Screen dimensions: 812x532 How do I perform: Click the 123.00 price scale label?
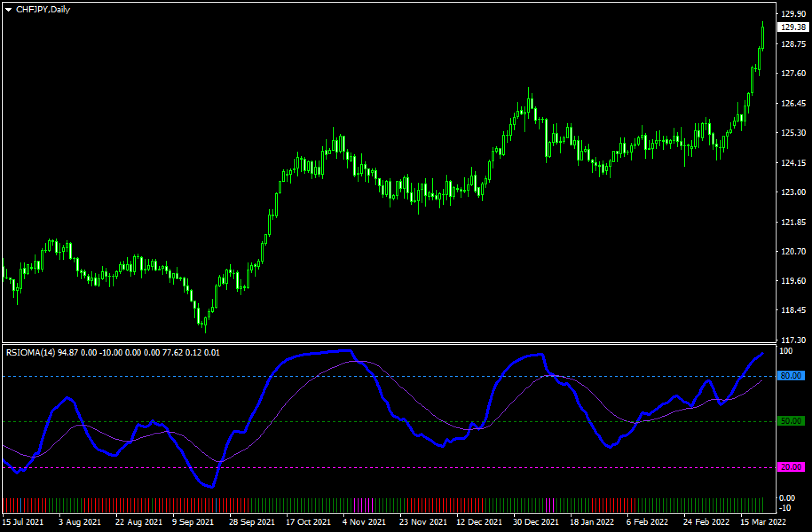pyautogui.click(x=792, y=192)
